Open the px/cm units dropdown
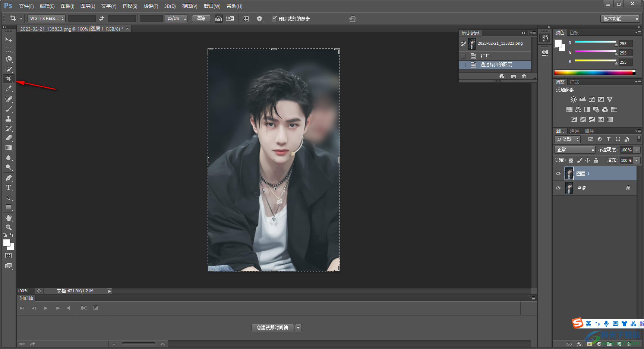Image resolution: width=644 pixels, height=349 pixels. pos(176,18)
